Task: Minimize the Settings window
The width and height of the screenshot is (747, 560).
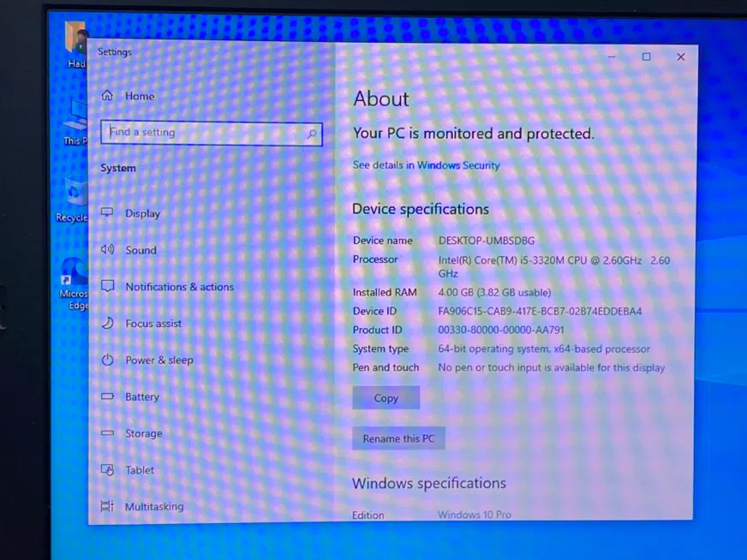Action: pyautogui.click(x=613, y=57)
